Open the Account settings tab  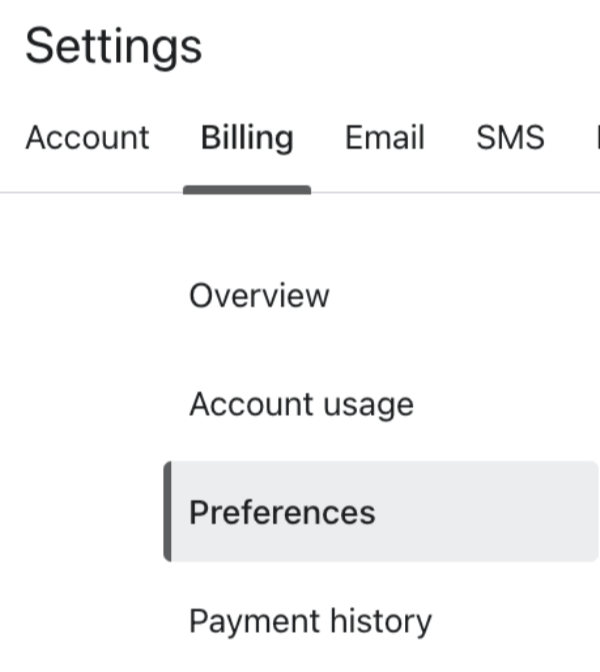[87, 137]
